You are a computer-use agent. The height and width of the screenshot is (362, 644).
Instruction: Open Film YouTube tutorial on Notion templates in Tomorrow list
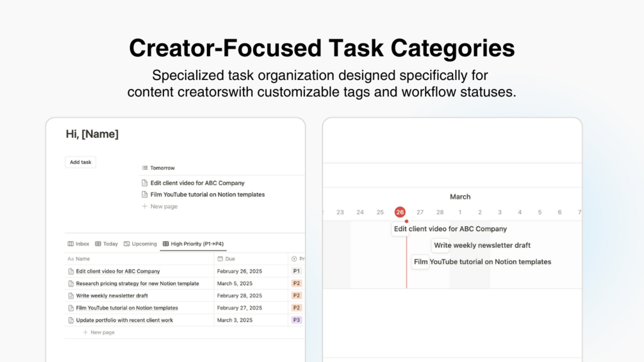click(208, 195)
